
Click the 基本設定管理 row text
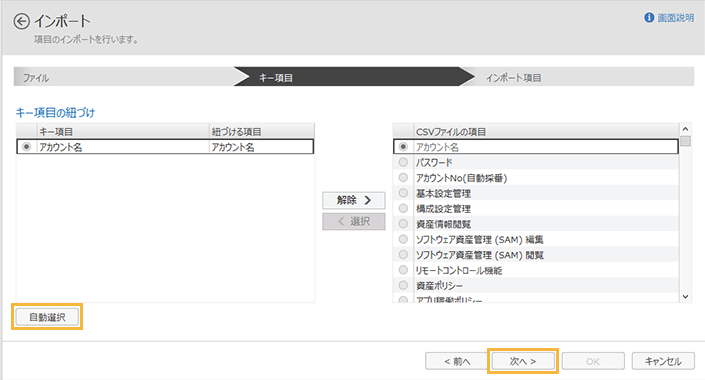tap(443, 193)
